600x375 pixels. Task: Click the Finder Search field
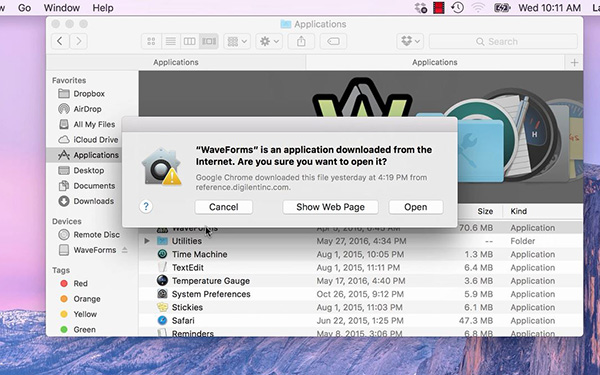click(503, 41)
